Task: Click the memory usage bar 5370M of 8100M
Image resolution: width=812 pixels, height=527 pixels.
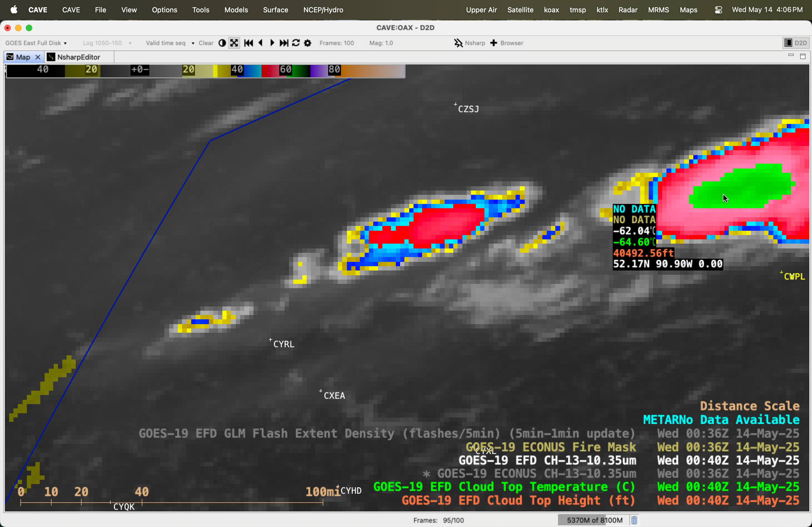Action: [x=594, y=520]
